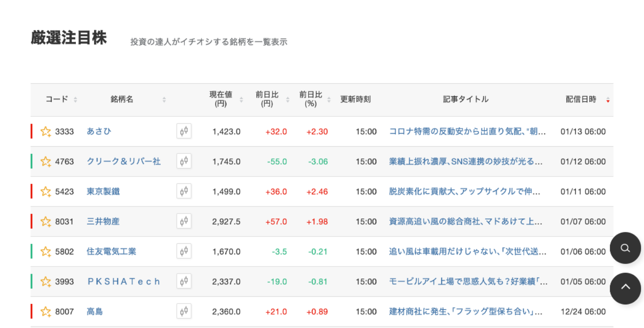Open 三井物産 stock link
The height and width of the screenshot is (328, 644).
[103, 222]
